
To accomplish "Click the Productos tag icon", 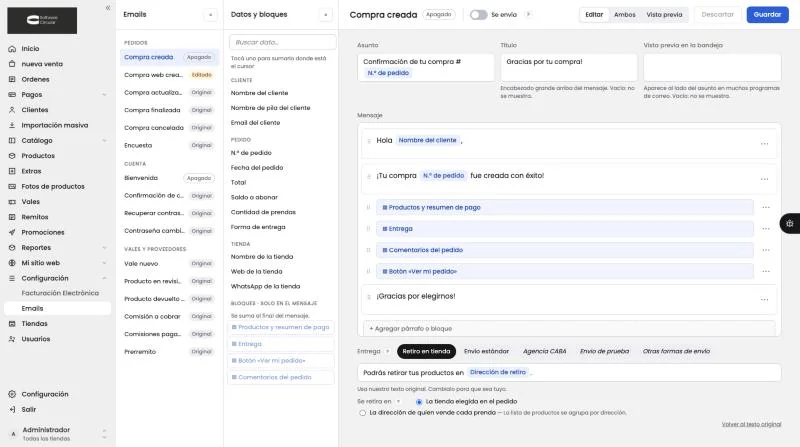I will tap(12, 156).
